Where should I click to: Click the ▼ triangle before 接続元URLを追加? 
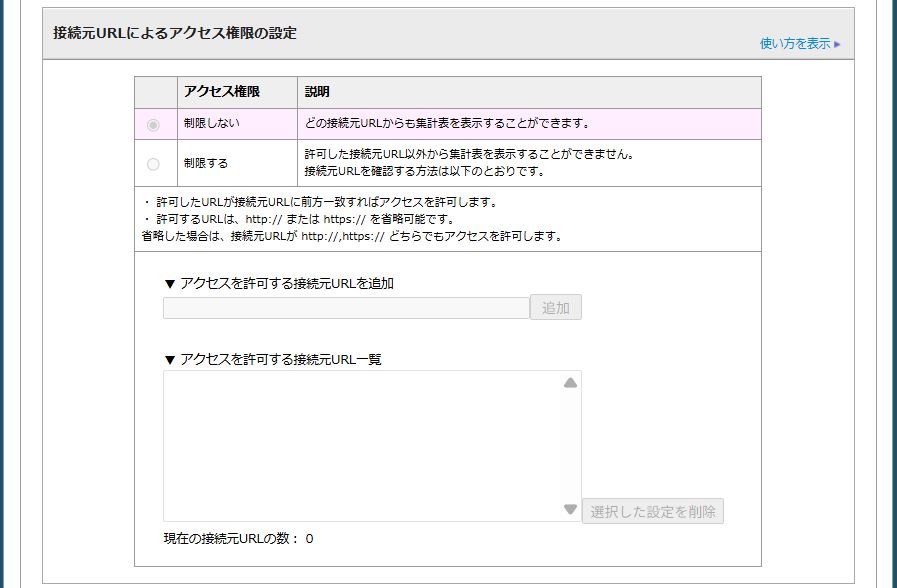click(170, 284)
